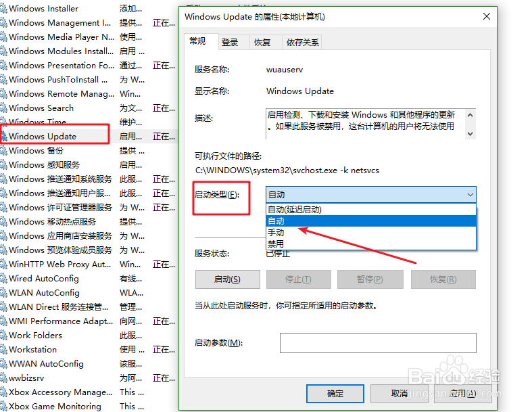Select Windows 移动热点服务 row
This screenshot has height=412, width=532.
[88, 222]
